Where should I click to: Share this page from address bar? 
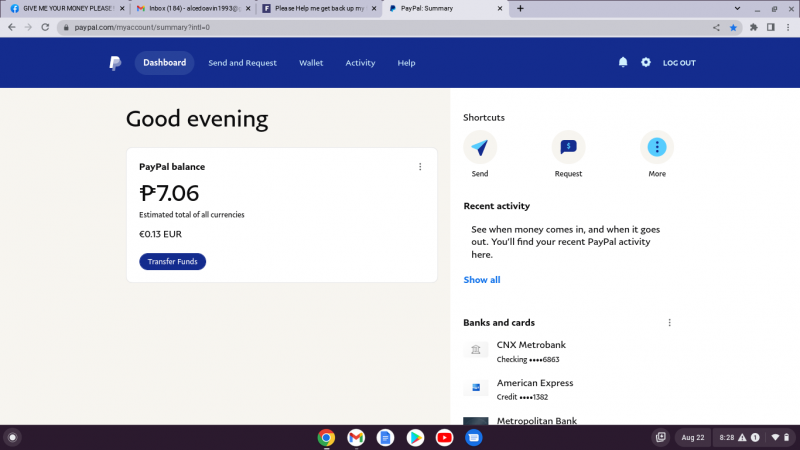(716, 28)
